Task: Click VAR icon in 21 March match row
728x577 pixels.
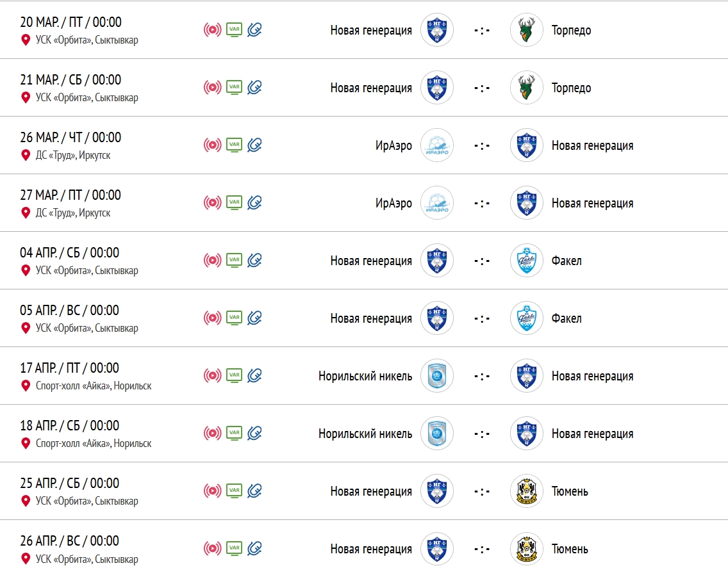Action: [x=234, y=87]
